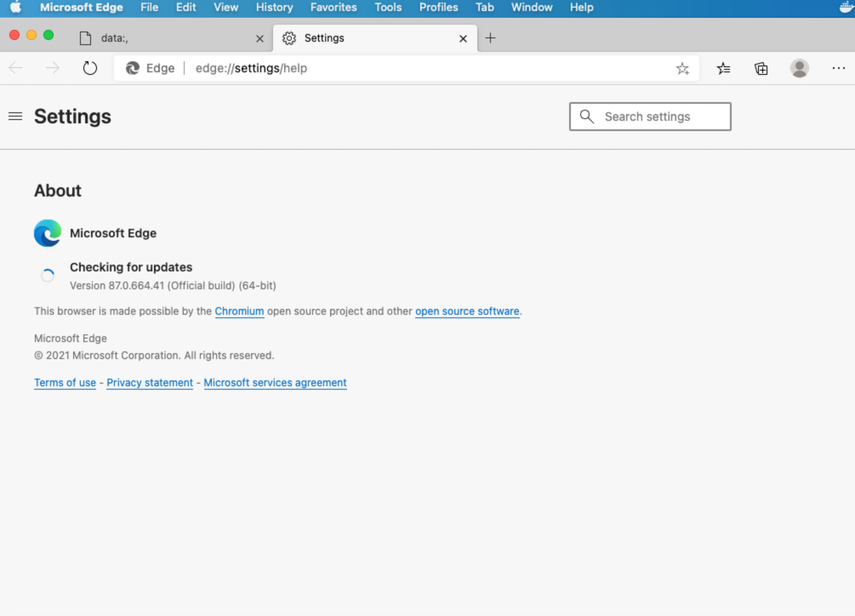Open the Favorites menu bar item
Image resolution: width=855 pixels, height=616 pixels.
pos(333,7)
